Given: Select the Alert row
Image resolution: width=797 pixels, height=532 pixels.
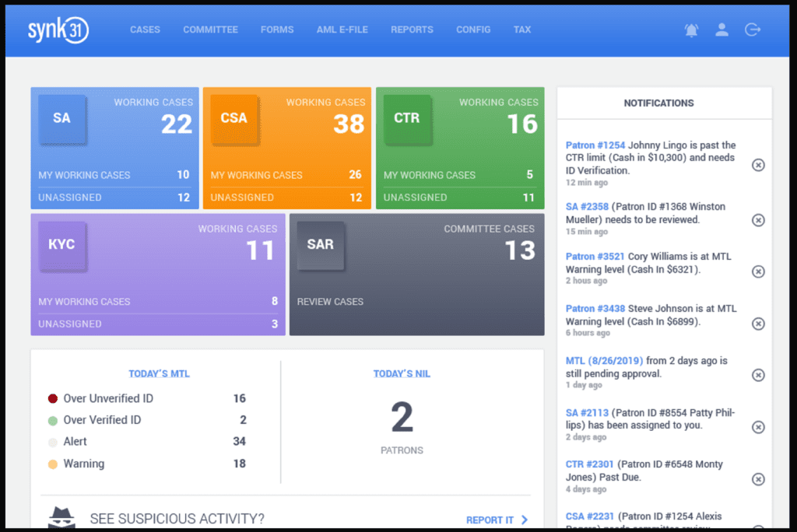Looking at the screenshot, I should (147, 442).
